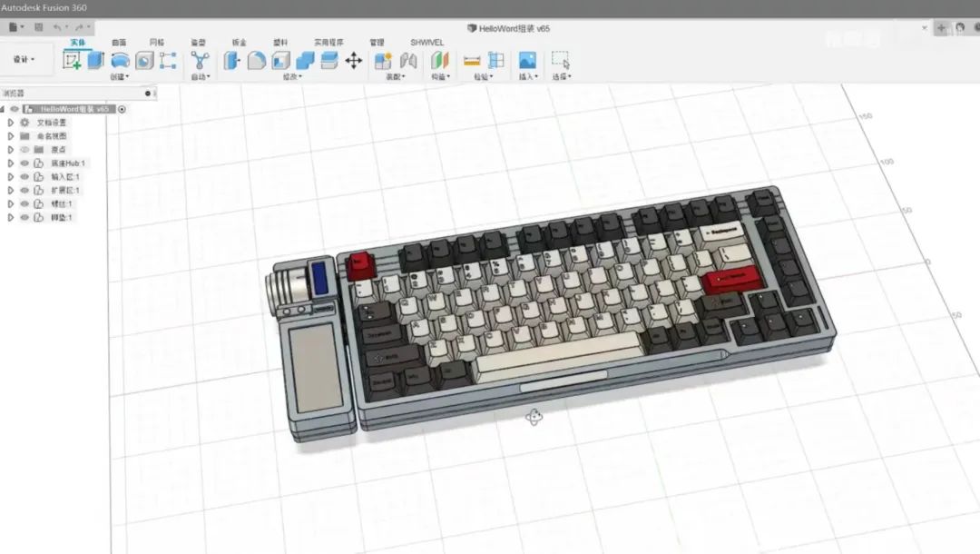Screen dimensions: 980x554
Task: Click the browser panel collapse dot
Action: pos(148,94)
